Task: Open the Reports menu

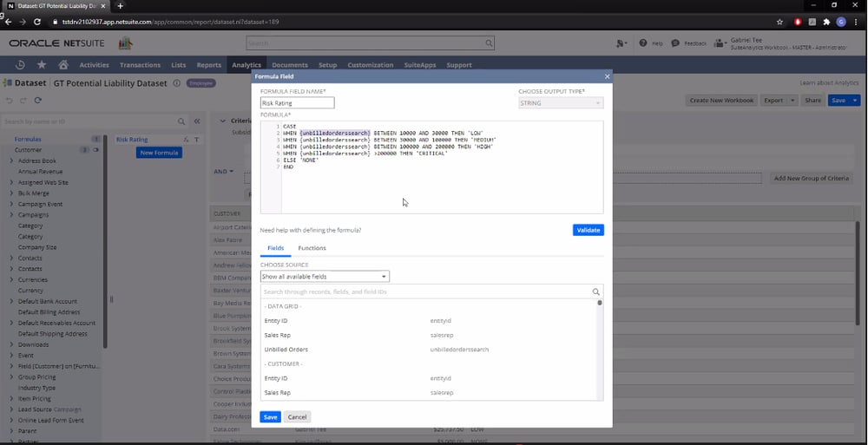Action: (x=208, y=65)
